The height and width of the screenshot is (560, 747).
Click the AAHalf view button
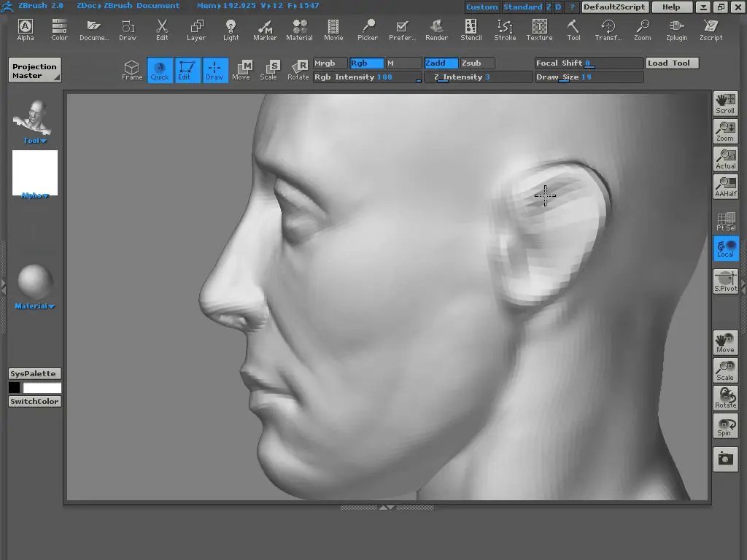(x=725, y=187)
